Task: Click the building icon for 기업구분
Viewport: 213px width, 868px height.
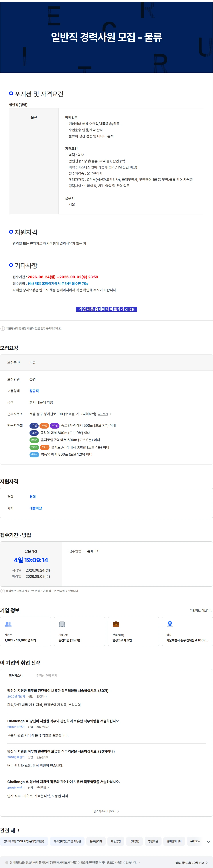Action: (x=62, y=624)
